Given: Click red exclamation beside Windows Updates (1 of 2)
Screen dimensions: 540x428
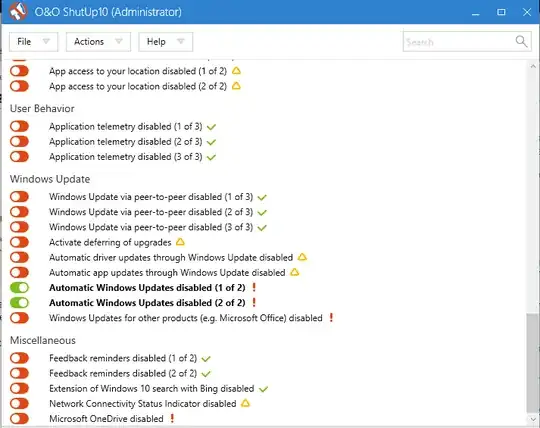Looking at the screenshot, I should tap(254, 287).
